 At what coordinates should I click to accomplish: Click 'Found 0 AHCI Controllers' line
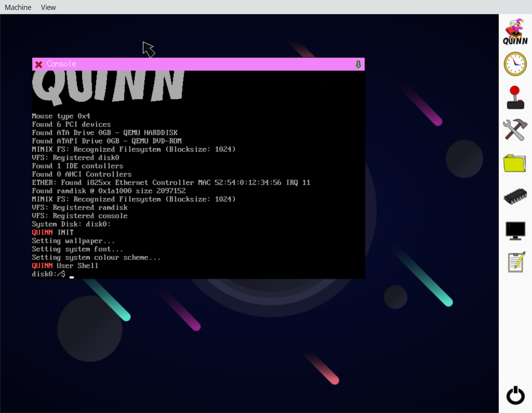[x=82, y=174]
